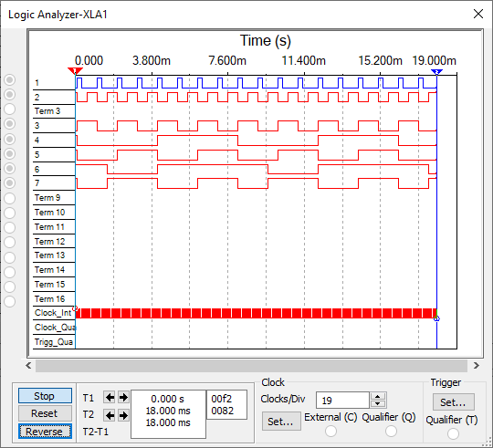The image size is (493, 448).
Task: Move cursor T1 left with arrow
Action: (x=110, y=398)
